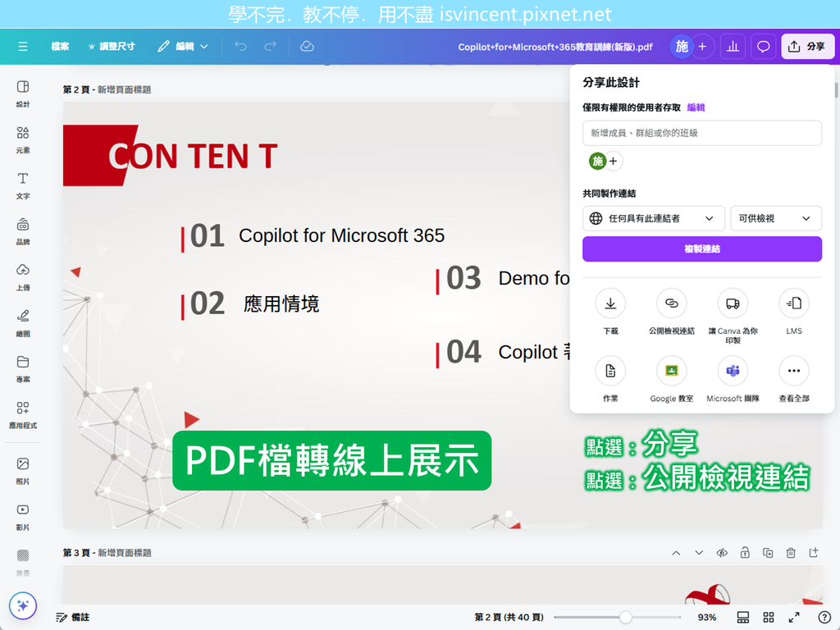
Task: Click the 下載 download option
Action: tap(610, 312)
